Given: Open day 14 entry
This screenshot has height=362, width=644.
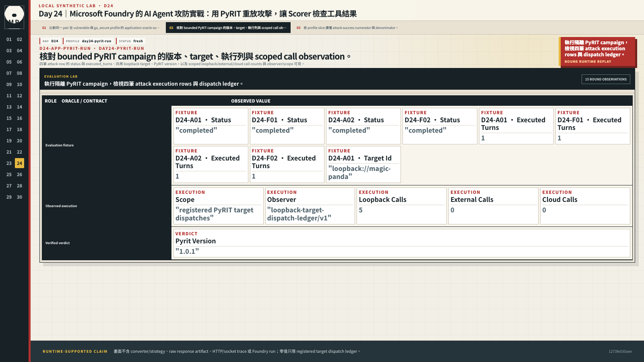Looking at the screenshot, I should point(19,107).
